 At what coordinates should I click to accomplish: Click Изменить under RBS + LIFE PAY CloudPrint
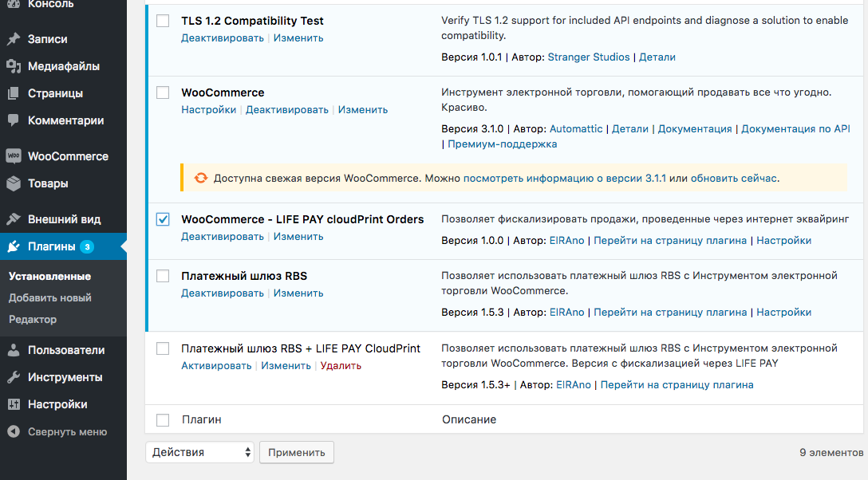click(286, 366)
